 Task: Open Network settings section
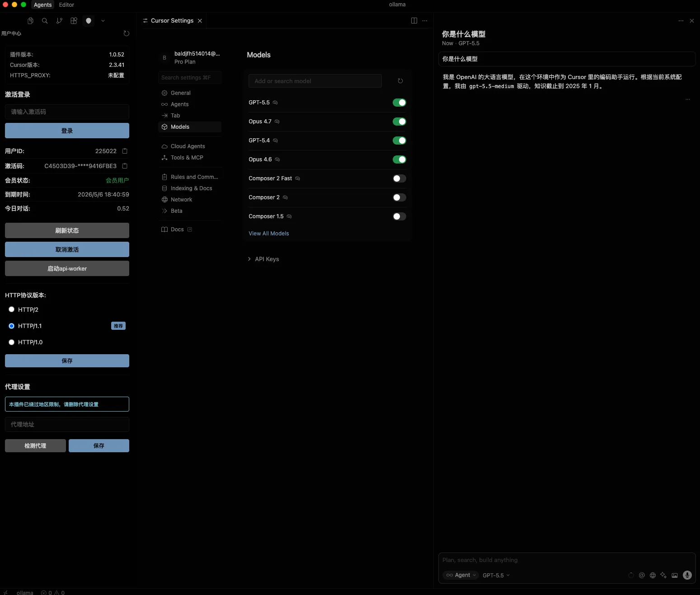pyautogui.click(x=190, y=200)
